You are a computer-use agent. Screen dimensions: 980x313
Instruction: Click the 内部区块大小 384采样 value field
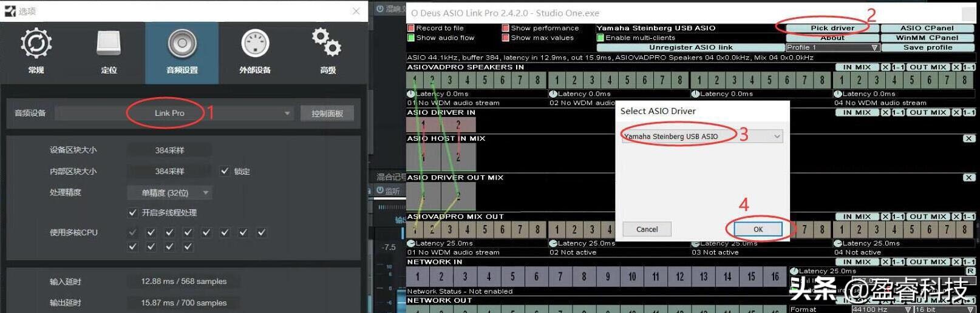click(169, 171)
